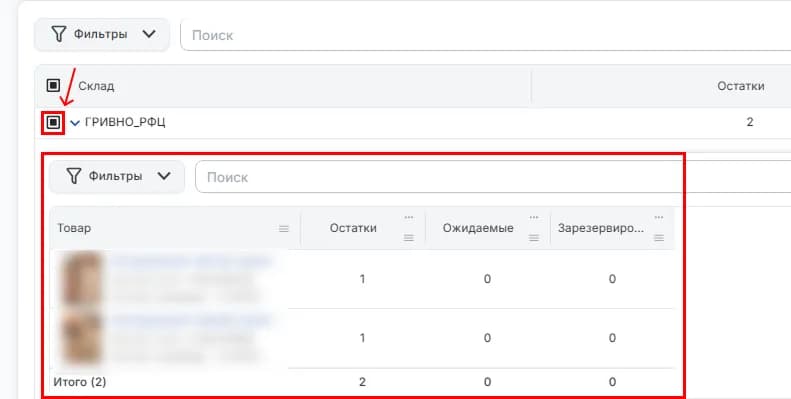Open the Товар column menu icon

(x=284, y=229)
